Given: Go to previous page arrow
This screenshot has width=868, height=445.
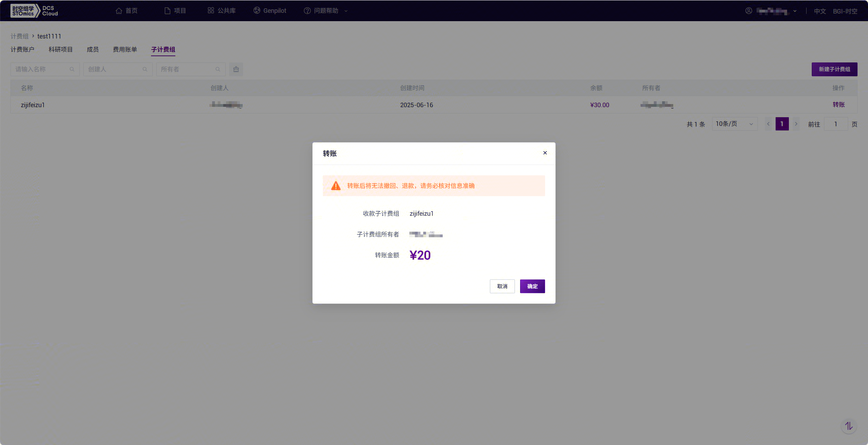Looking at the screenshot, I should pos(768,124).
